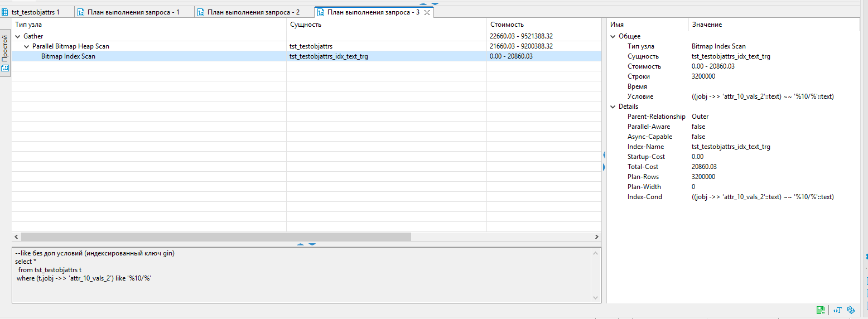The width and height of the screenshot is (868, 319).
Task: Collapse the Parallel Bitmap Heap Scan node
Action: [27, 46]
